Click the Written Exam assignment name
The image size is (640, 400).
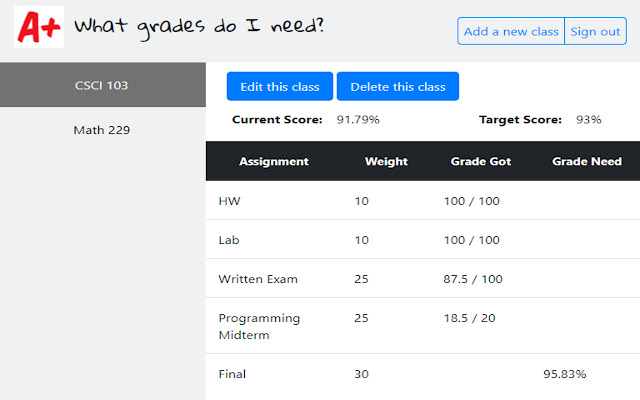tap(258, 279)
